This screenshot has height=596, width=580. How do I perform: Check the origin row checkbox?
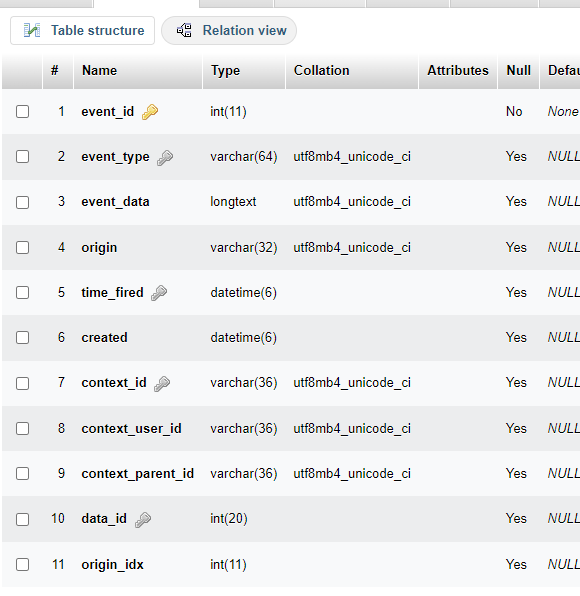click(x=22, y=247)
